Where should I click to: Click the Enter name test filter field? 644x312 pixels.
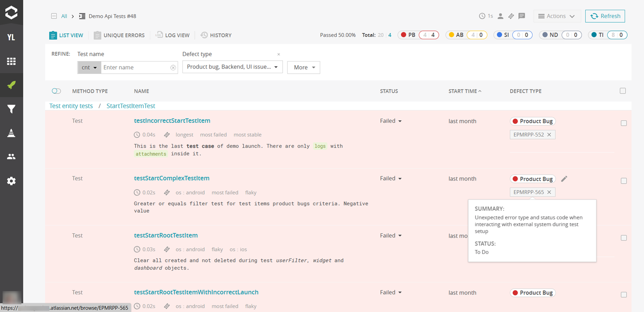[x=136, y=68]
